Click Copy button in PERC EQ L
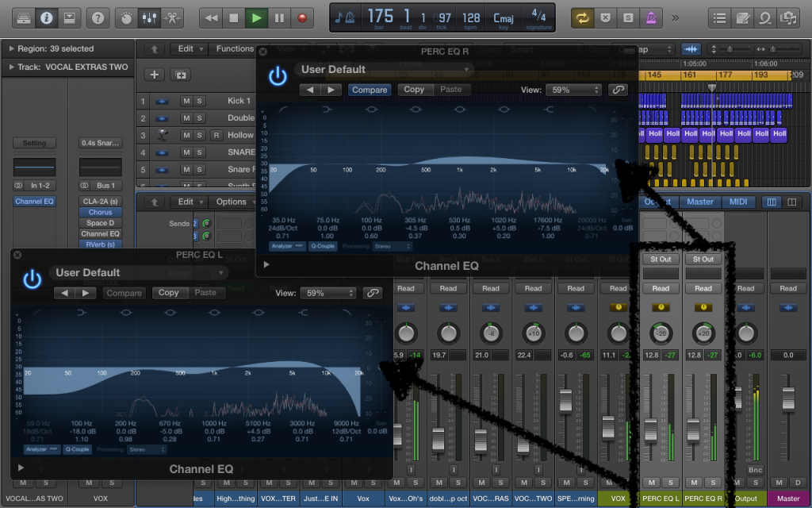Viewport: 812px width, 508px height. point(169,293)
